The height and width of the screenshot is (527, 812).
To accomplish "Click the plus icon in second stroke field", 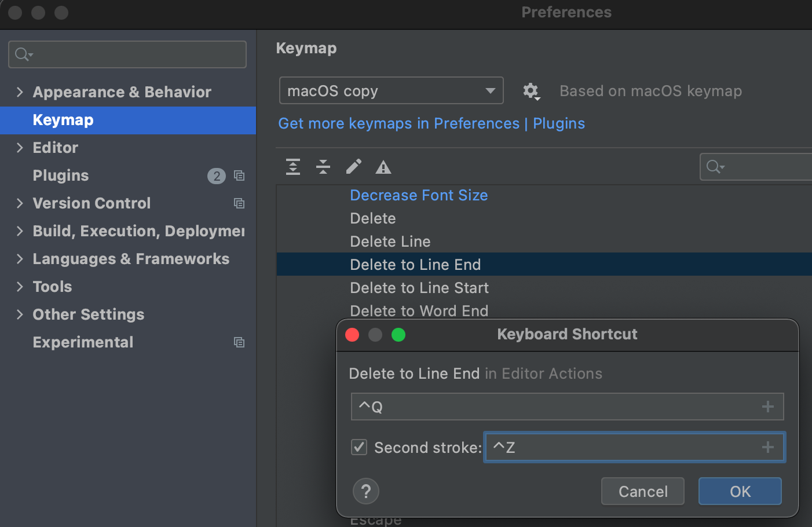I will click(768, 447).
